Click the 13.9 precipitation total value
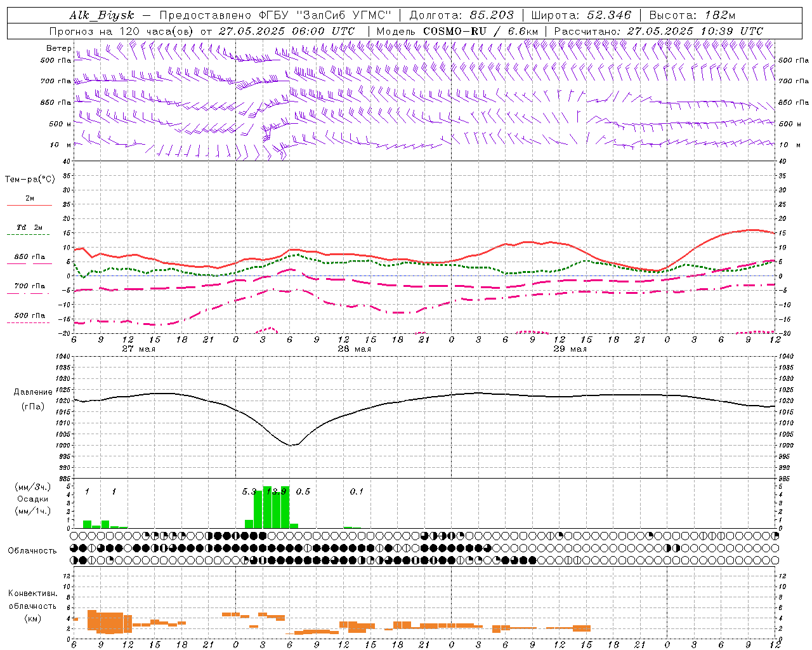 pos(277,492)
